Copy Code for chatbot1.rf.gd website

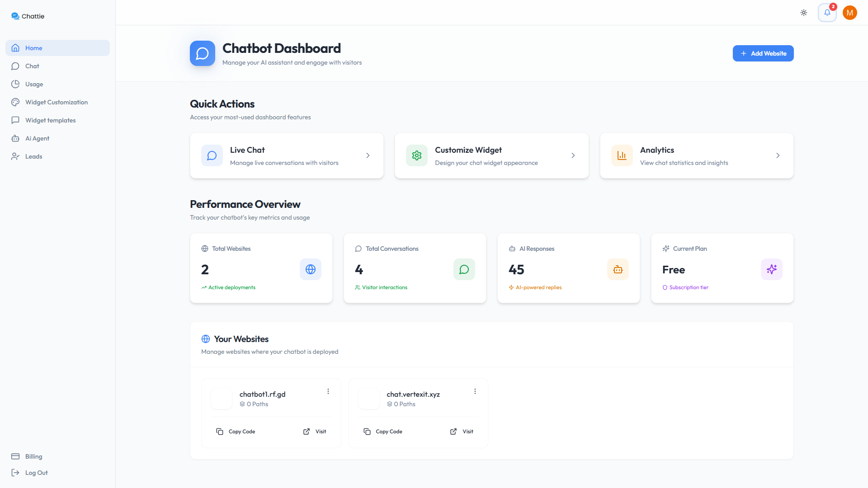click(x=236, y=432)
